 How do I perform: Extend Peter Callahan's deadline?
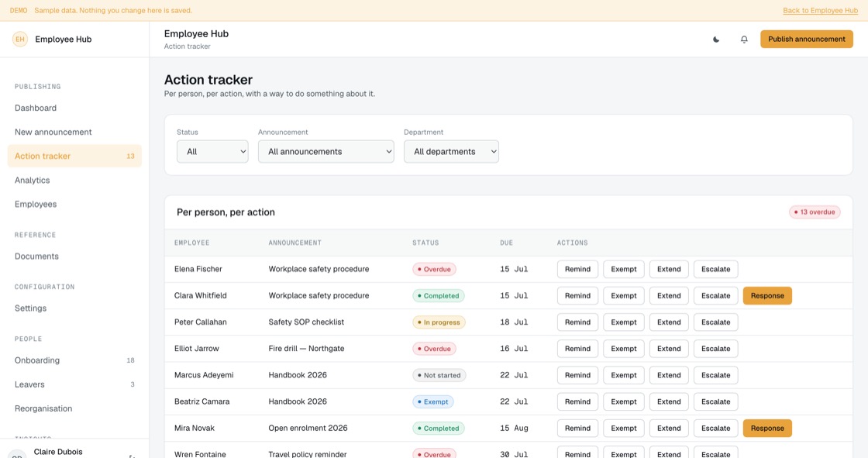[669, 322]
